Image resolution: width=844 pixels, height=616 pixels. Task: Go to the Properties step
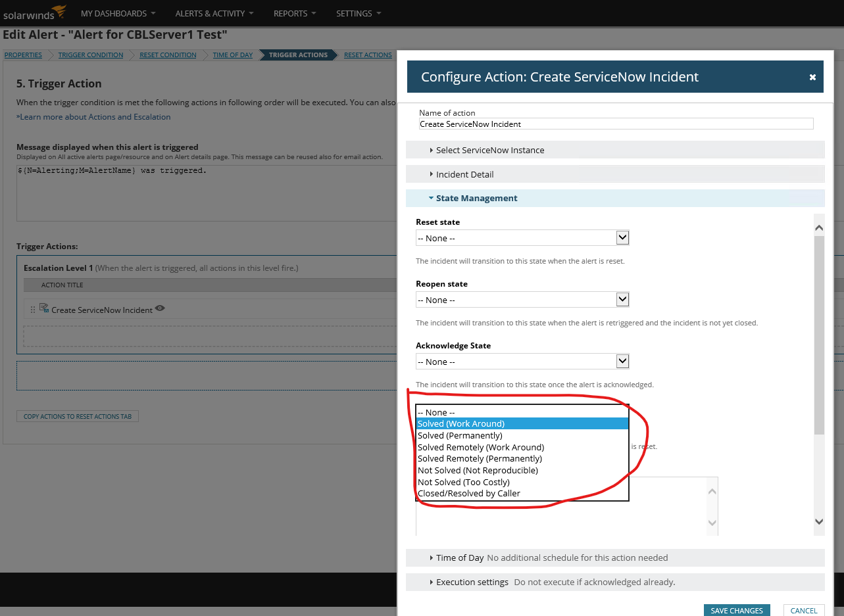point(23,55)
